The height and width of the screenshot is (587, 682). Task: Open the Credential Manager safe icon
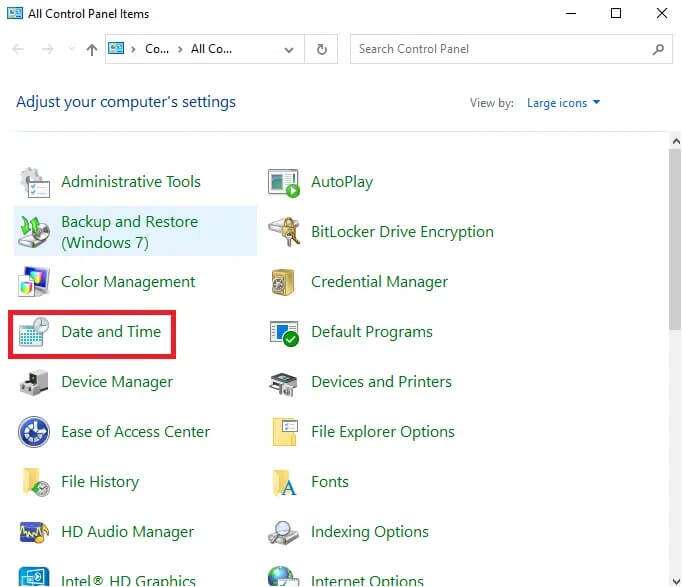(284, 282)
